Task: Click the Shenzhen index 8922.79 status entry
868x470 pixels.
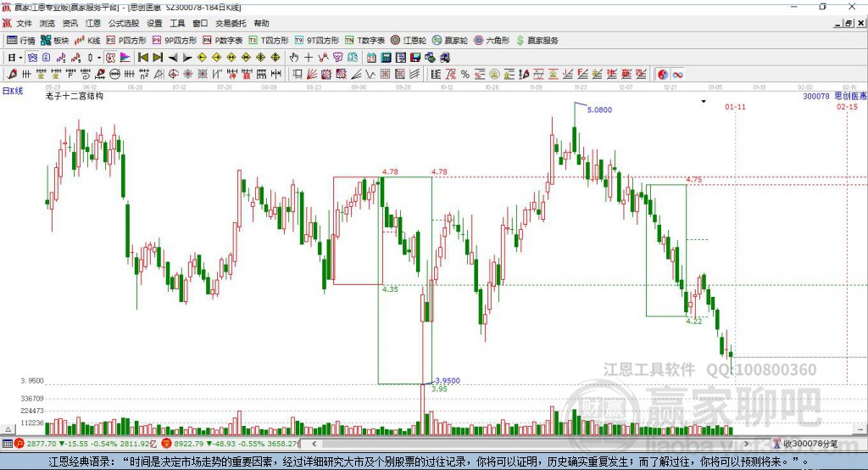Action: [x=231, y=444]
